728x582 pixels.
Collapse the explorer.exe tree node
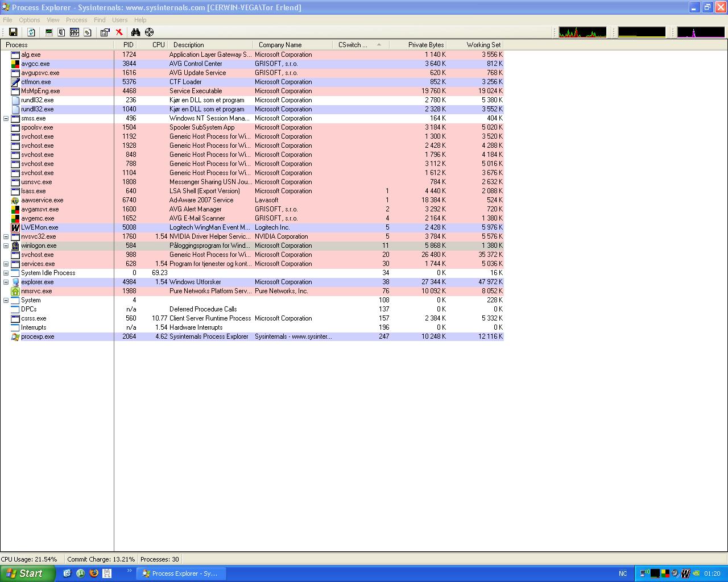(6, 282)
